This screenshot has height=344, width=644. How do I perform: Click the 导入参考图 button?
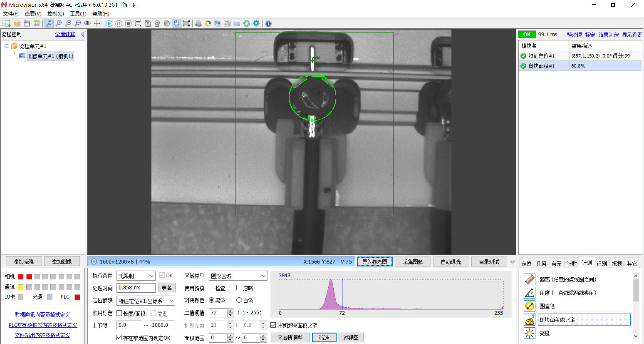[375, 262]
